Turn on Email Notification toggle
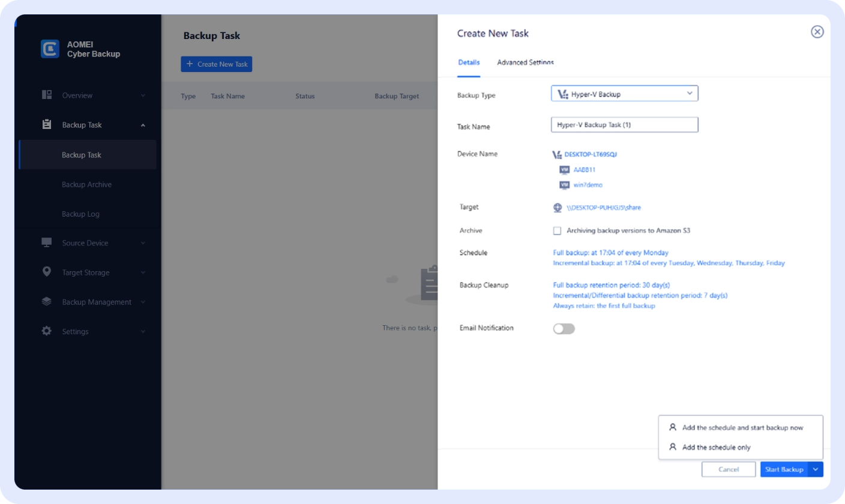The height and width of the screenshot is (504, 845). click(x=564, y=328)
